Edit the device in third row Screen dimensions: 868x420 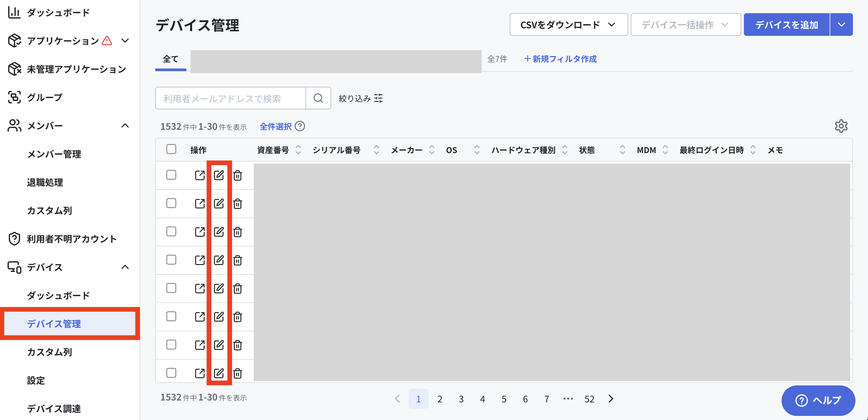[219, 232]
